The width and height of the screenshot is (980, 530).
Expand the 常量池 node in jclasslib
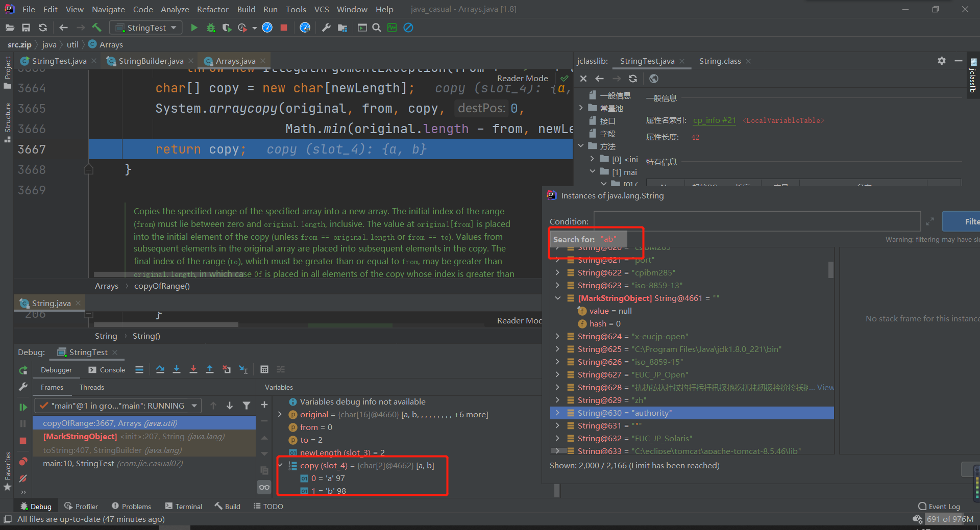(581, 108)
